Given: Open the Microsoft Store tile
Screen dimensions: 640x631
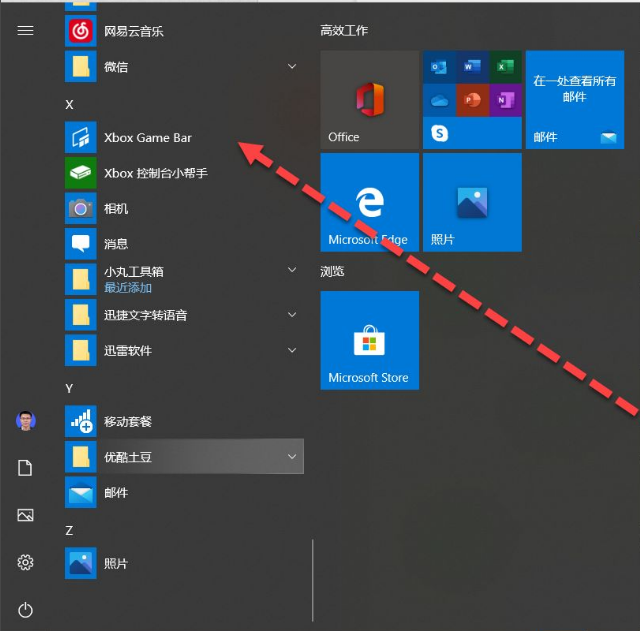Looking at the screenshot, I should pyautogui.click(x=369, y=340).
